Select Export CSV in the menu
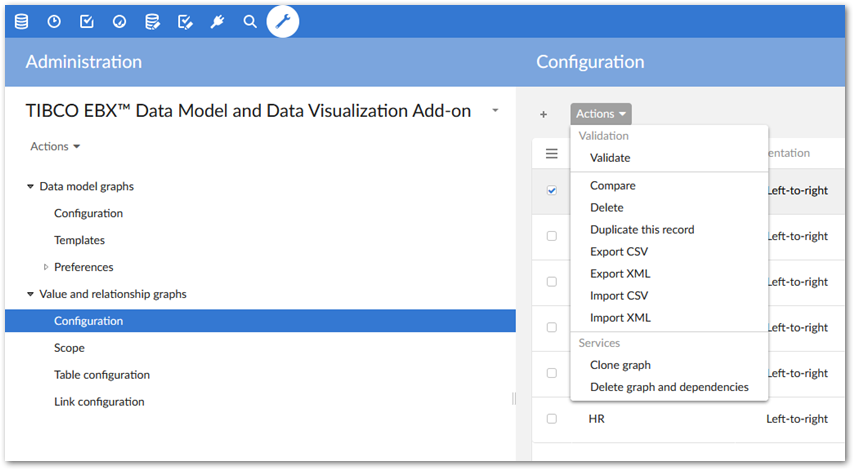Image resolution: width=854 pixels, height=470 pixels. [x=620, y=251]
